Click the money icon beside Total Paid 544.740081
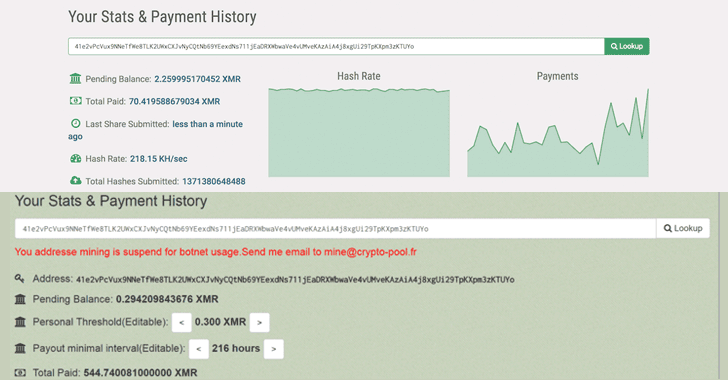Image resolution: width=728 pixels, height=380 pixels. click(20, 373)
